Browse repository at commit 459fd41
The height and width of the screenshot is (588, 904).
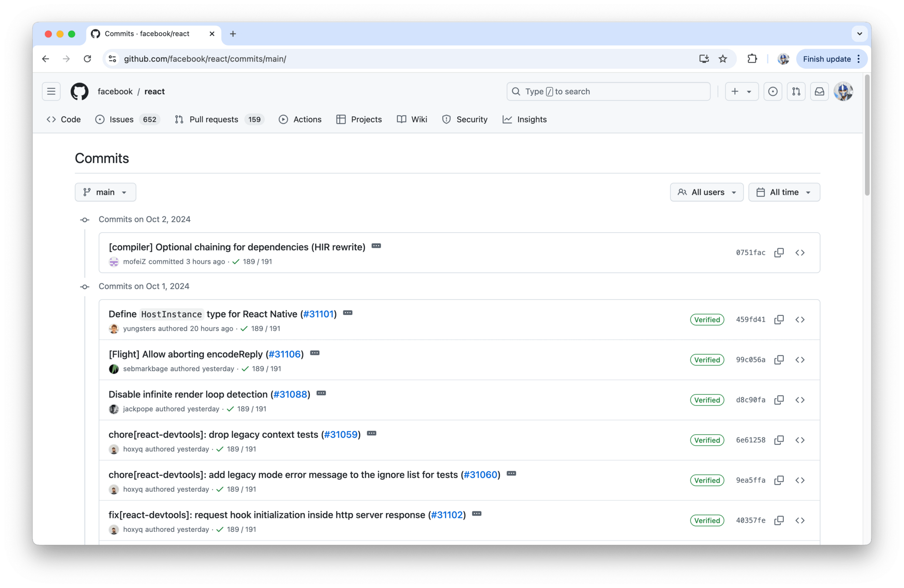(800, 320)
